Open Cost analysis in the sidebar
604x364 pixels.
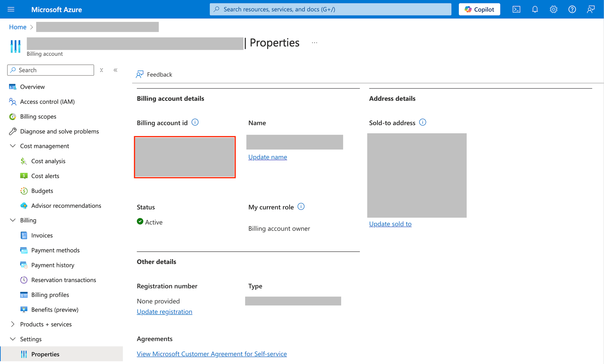(x=48, y=161)
